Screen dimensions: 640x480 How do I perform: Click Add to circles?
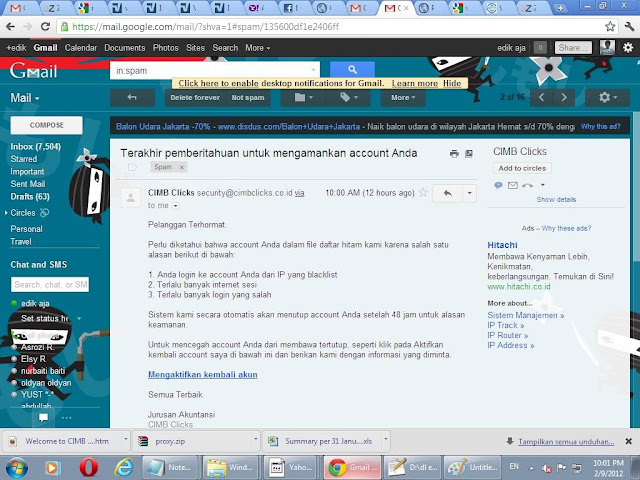pyautogui.click(x=522, y=168)
